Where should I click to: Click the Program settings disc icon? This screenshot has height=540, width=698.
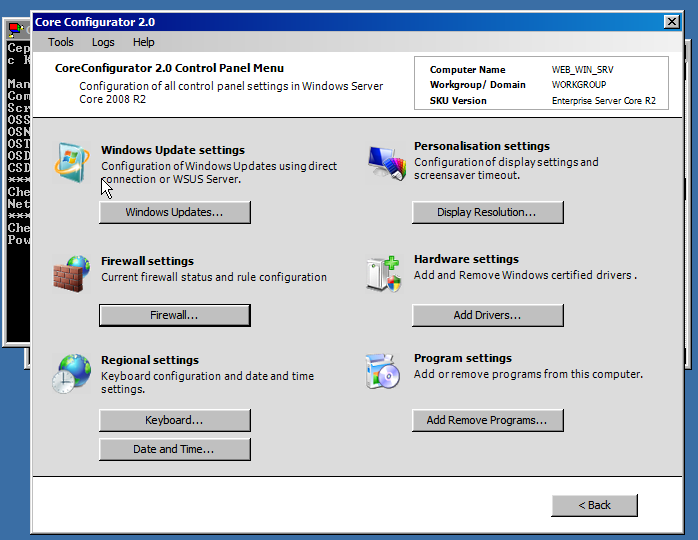click(382, 371)
